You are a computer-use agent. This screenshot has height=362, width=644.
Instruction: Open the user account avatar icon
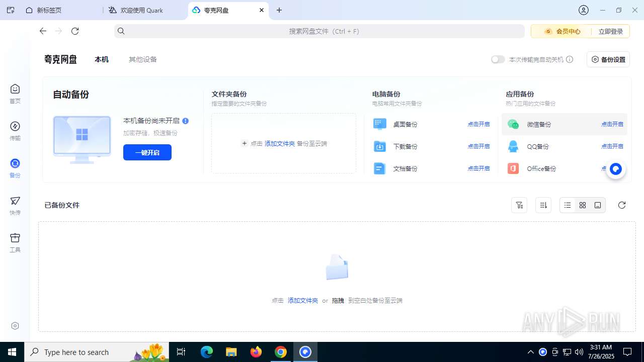[x=584, y=10]
